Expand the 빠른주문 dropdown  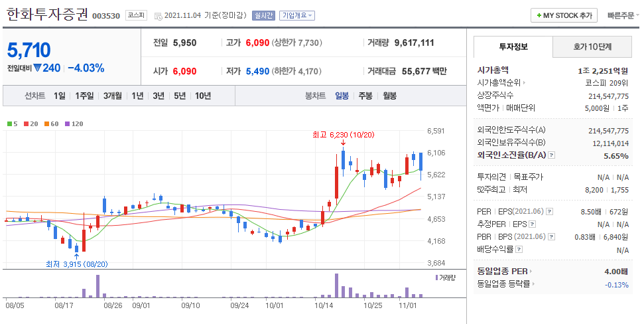coord(623,16)
